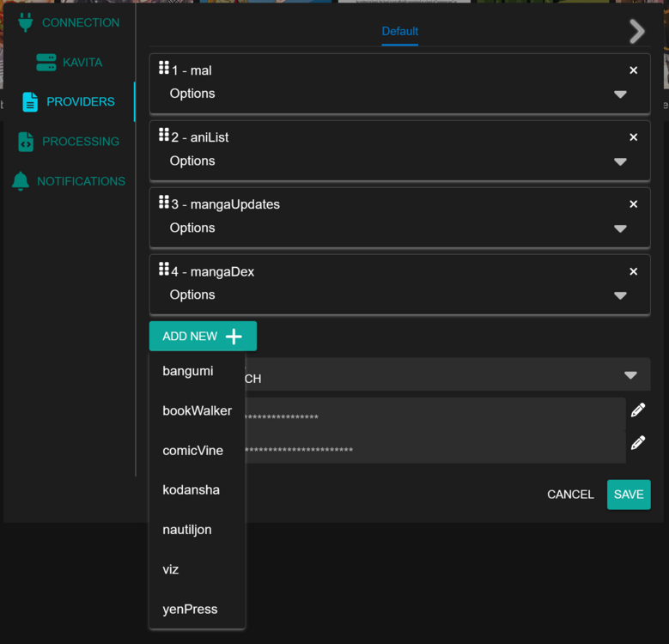669x644 pixels.
Task: Click the right chevron next to tabs
Action: point(637,31)
